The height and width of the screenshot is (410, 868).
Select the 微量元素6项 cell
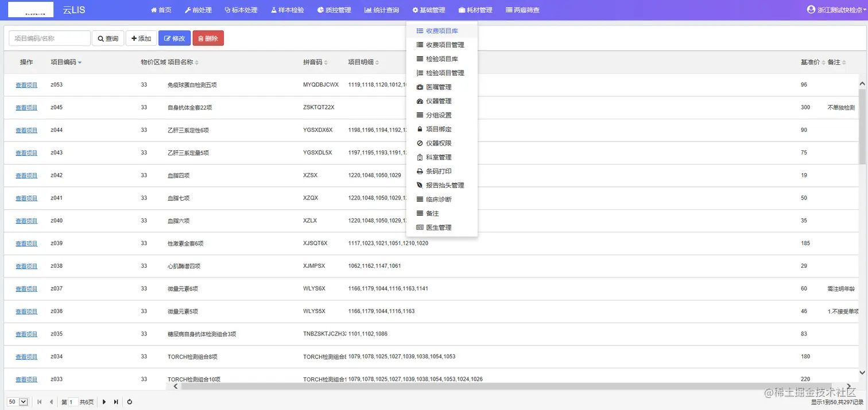click(183, 289)
